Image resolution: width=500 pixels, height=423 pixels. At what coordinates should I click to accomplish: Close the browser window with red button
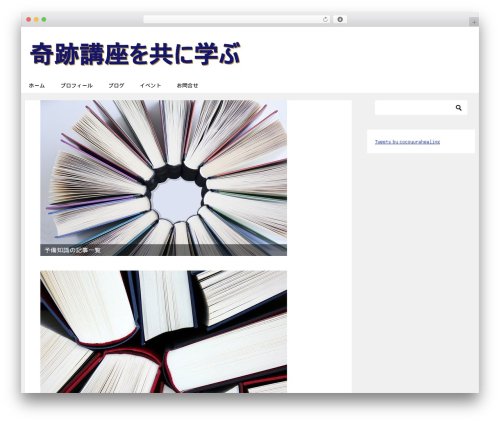[x=29, y=20]
